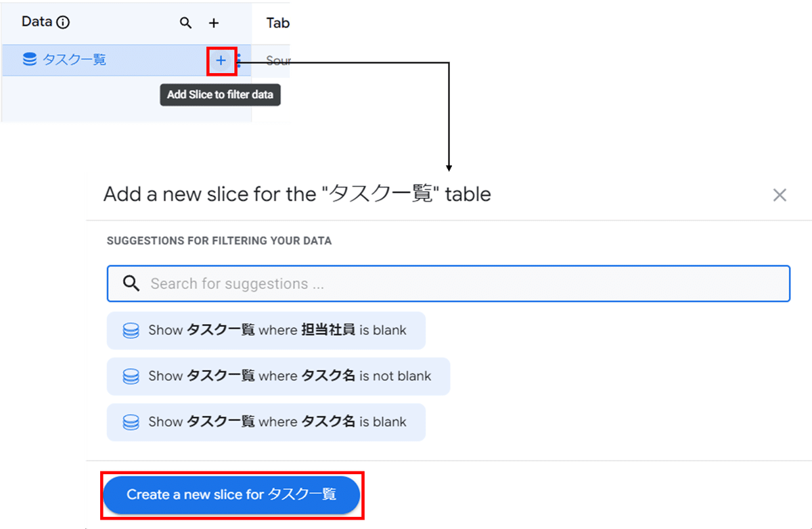The height and width of the screenshot is (529, 812).
Task: Click the magnifier inside the suggestions search box
Action: coord(132,283)
